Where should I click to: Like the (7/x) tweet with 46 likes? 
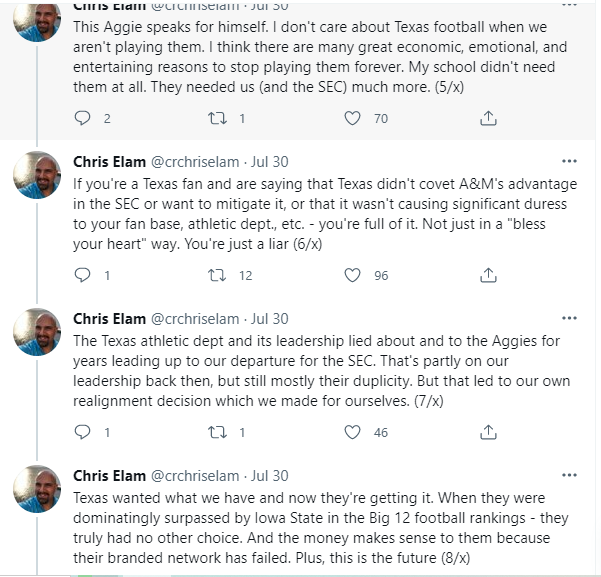[x=352, y=432]
